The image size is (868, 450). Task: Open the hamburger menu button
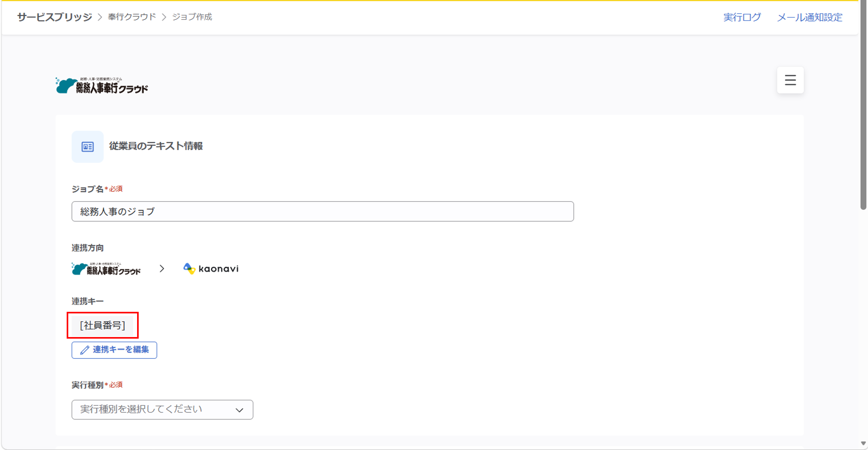click(x=790, y=80)
